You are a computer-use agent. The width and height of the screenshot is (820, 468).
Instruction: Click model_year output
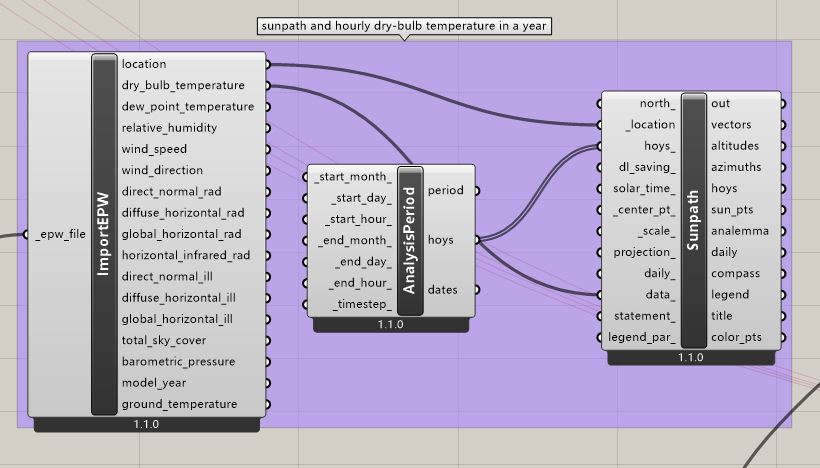pyautogui.click(x=154, y=383)
